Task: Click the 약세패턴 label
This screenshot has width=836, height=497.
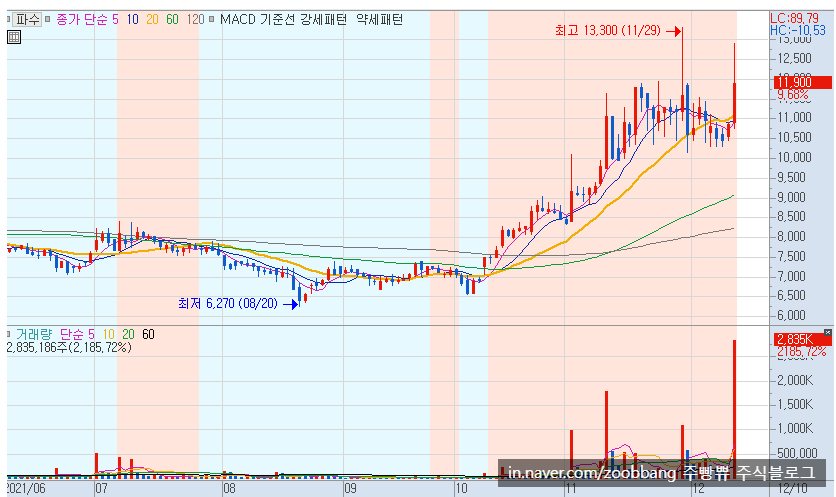Action: [x=380, y=20]
